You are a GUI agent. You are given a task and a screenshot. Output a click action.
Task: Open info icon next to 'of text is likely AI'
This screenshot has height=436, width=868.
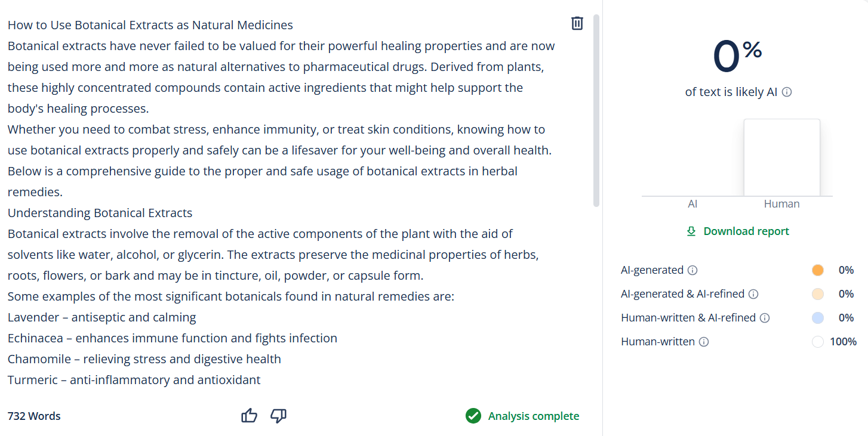(x=787, y=92)
